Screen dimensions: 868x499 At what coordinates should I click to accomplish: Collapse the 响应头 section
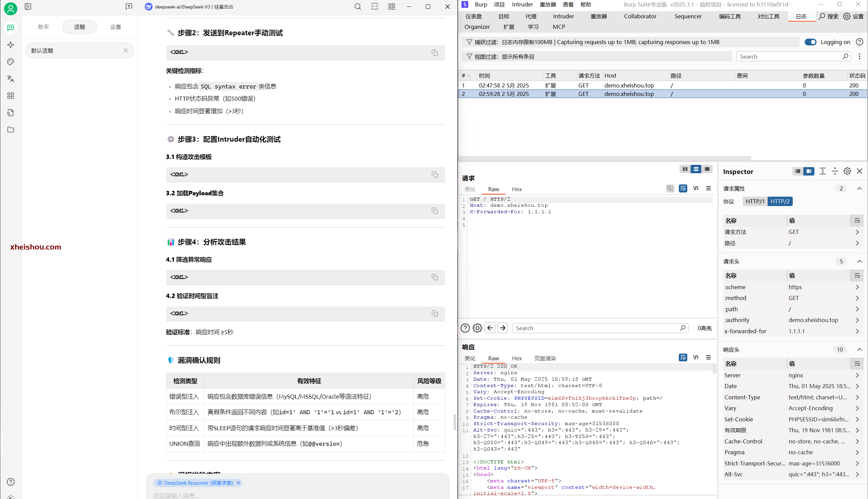(859, 350)
